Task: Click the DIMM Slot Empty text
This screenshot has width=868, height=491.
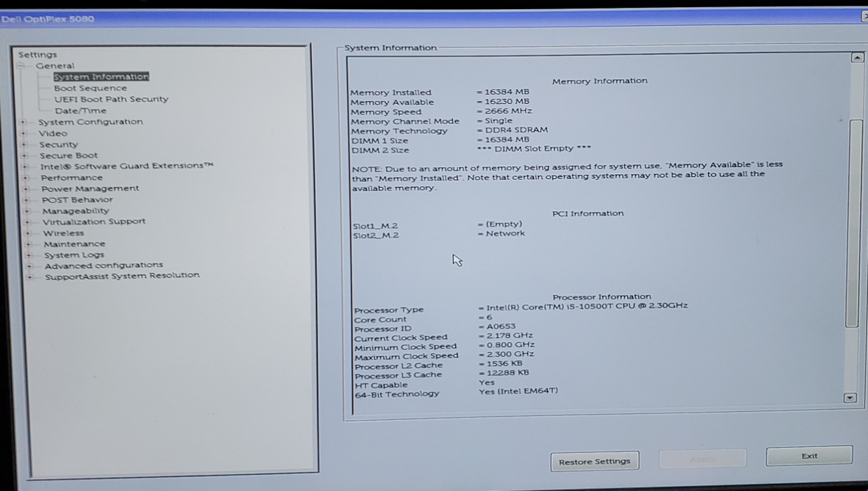Action: point(534,149)
